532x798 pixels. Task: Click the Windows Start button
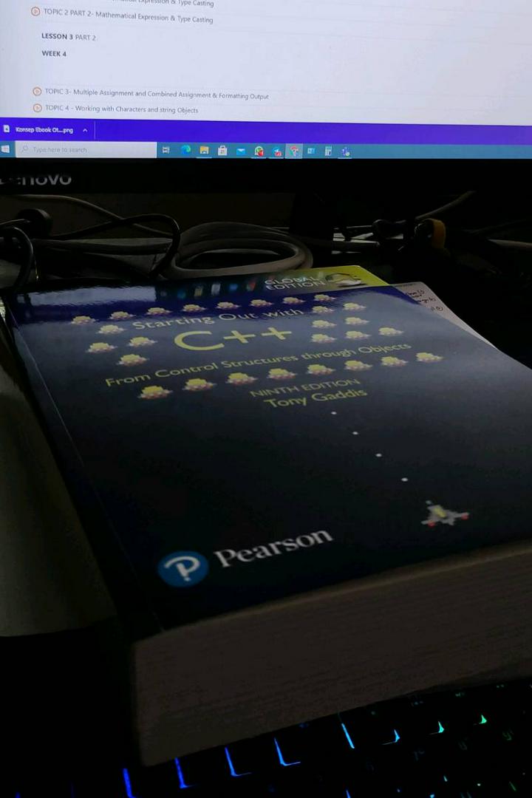[x=5, y=149]
